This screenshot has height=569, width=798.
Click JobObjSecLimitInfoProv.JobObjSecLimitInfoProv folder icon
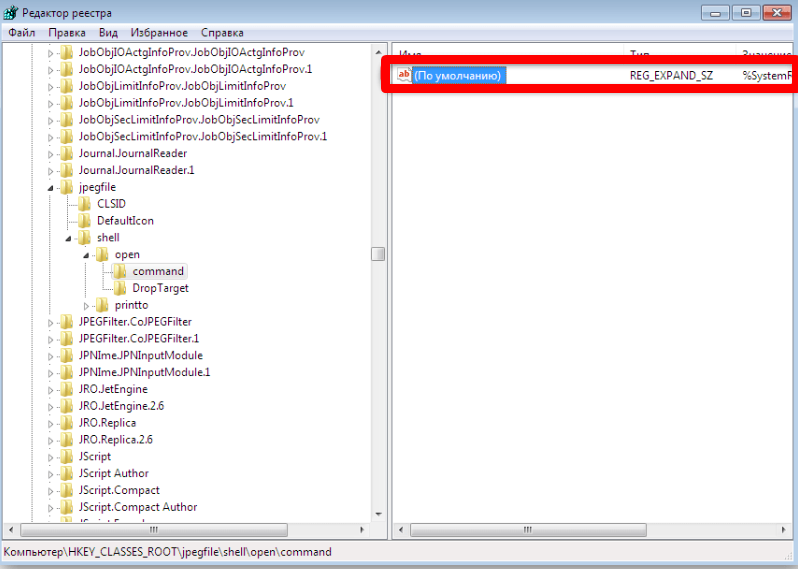(x=67, y=120)
